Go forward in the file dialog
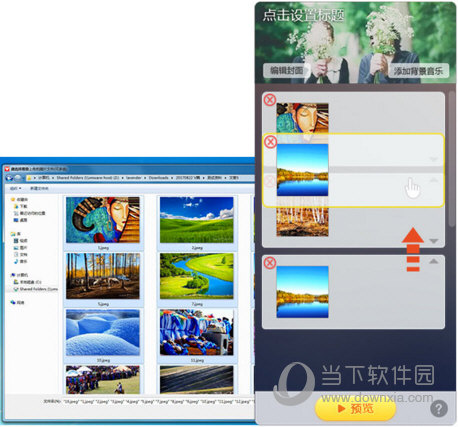This screenshot has width=458, height=427. (x=17, y=178)
